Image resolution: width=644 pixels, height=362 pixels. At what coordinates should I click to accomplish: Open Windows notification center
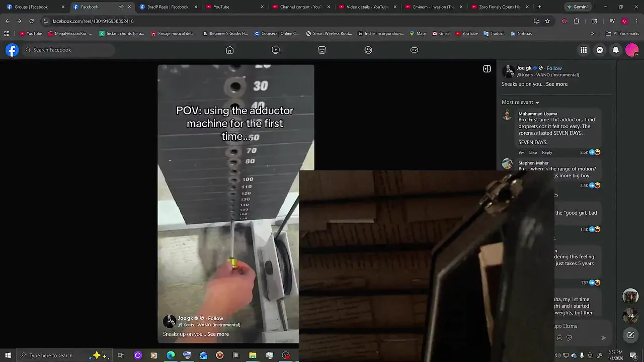tap(633, 355)
